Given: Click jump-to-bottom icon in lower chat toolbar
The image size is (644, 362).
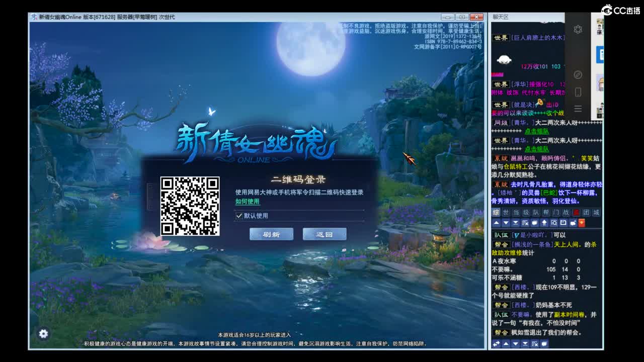Looking at the screenshot, I should tap(525, 344).
